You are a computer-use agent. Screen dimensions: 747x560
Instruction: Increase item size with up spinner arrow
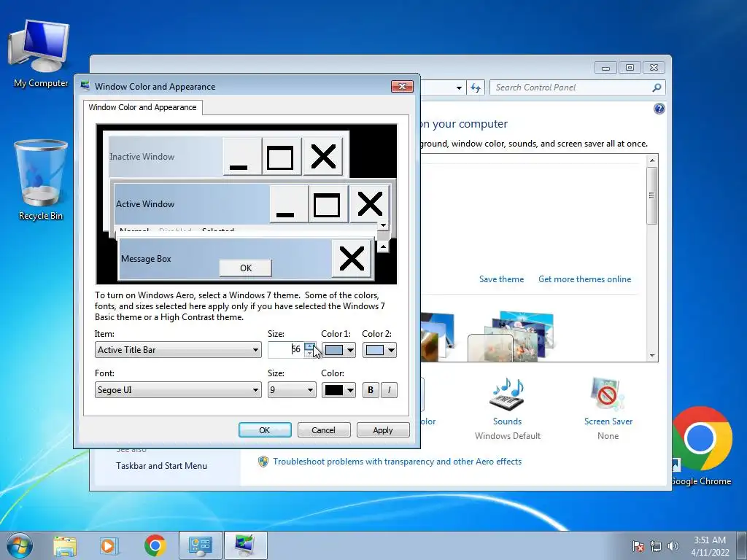tap(309, 346)
